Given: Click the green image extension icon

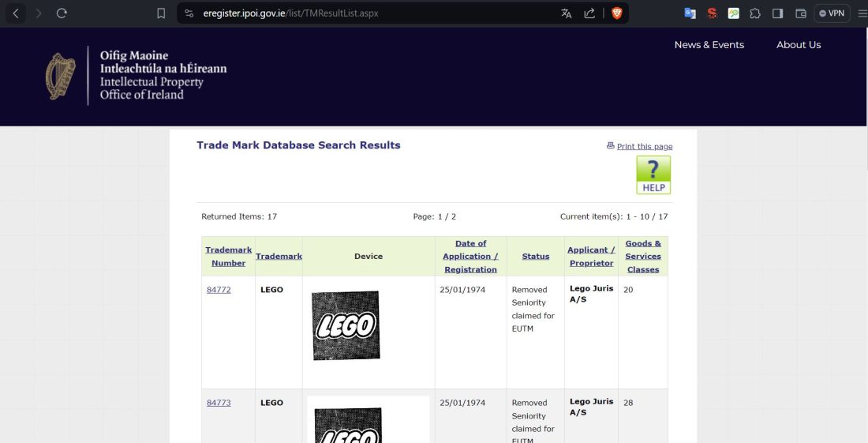Looking at the screenshot, I should click(734, 13).
